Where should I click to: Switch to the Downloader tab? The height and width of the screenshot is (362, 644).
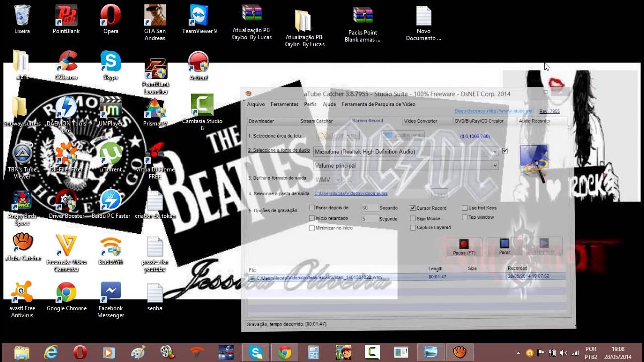(x=272, y=121)
